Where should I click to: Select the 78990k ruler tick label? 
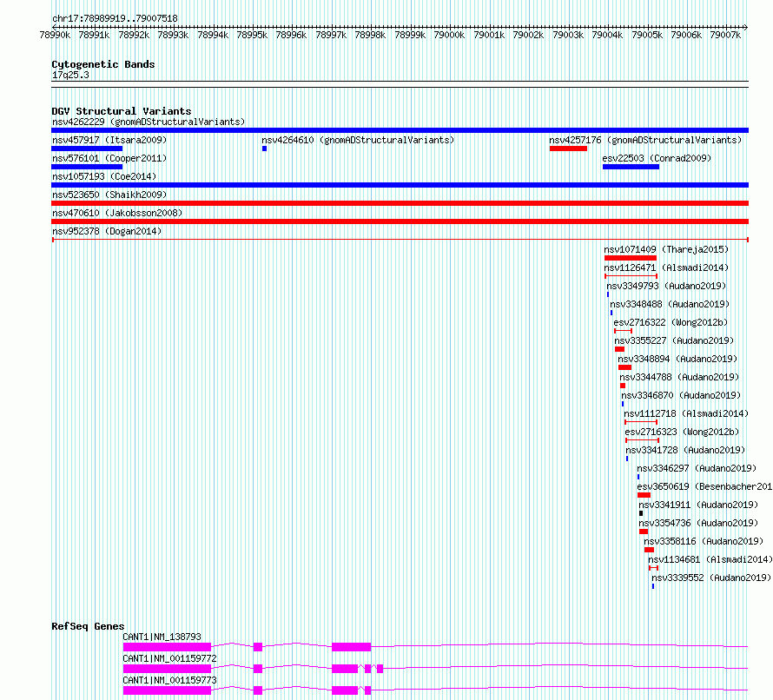(x=55, y=35)
